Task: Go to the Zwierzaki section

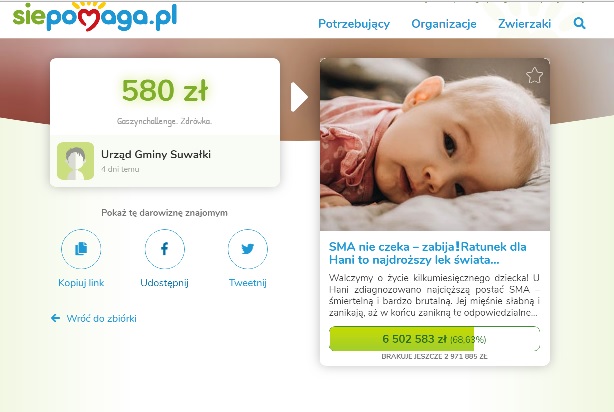Action: (x=524, y=24)
